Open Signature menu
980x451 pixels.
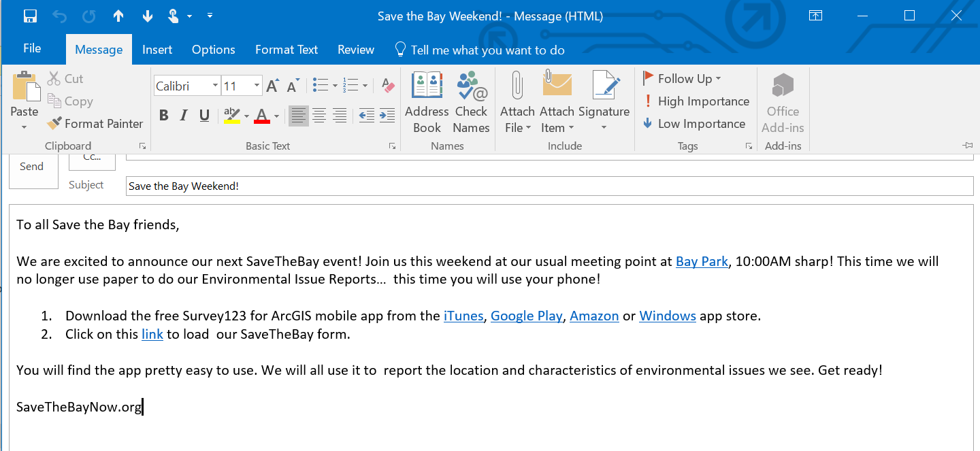pos(604,102)
